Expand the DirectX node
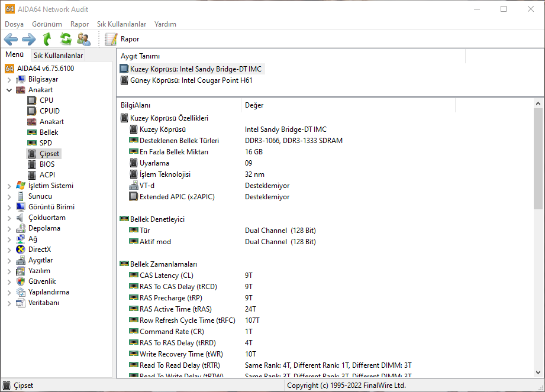This screenshot has width=545, height=392. pyautogui.click(x=9, y=250)
